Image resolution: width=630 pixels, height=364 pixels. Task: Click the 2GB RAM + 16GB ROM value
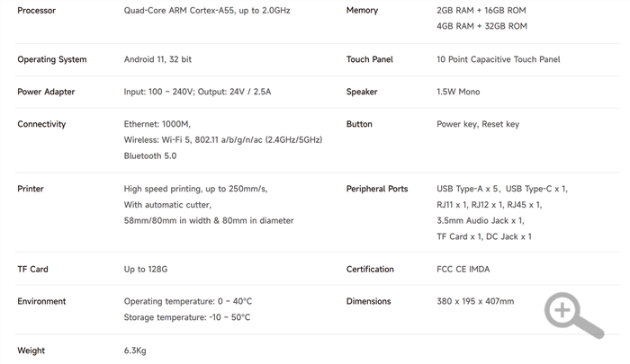coord(481,11)
